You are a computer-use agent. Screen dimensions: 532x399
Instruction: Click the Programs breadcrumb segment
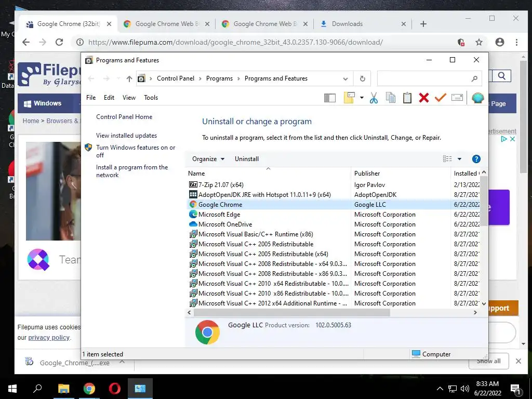pyautogui.click(x=220, y=78)
